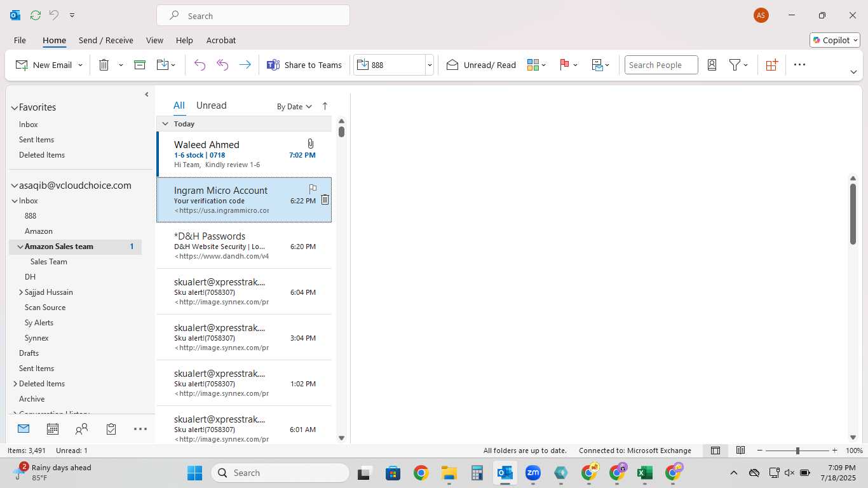
Task: Adjust the zoom slider in status bar
Action: coord(797,451)
